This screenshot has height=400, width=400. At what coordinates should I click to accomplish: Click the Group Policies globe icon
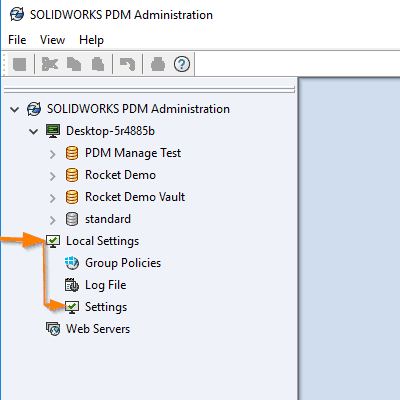tap(72, 263)
